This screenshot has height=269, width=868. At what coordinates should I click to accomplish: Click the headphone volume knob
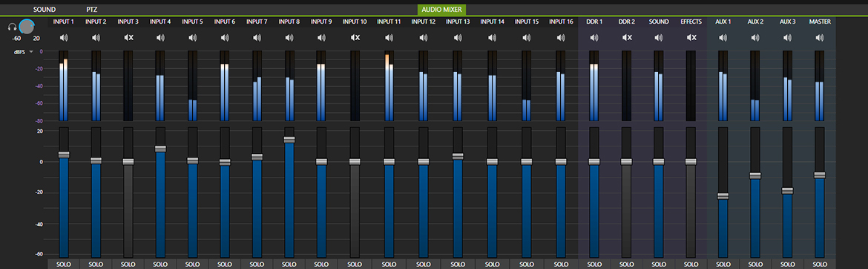tap(26, 26)
